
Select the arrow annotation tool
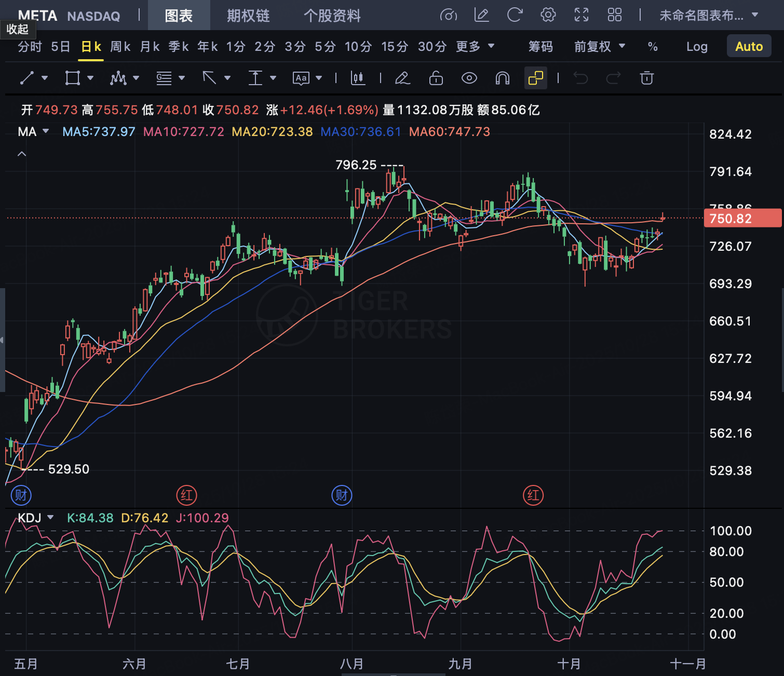point(210,78)
